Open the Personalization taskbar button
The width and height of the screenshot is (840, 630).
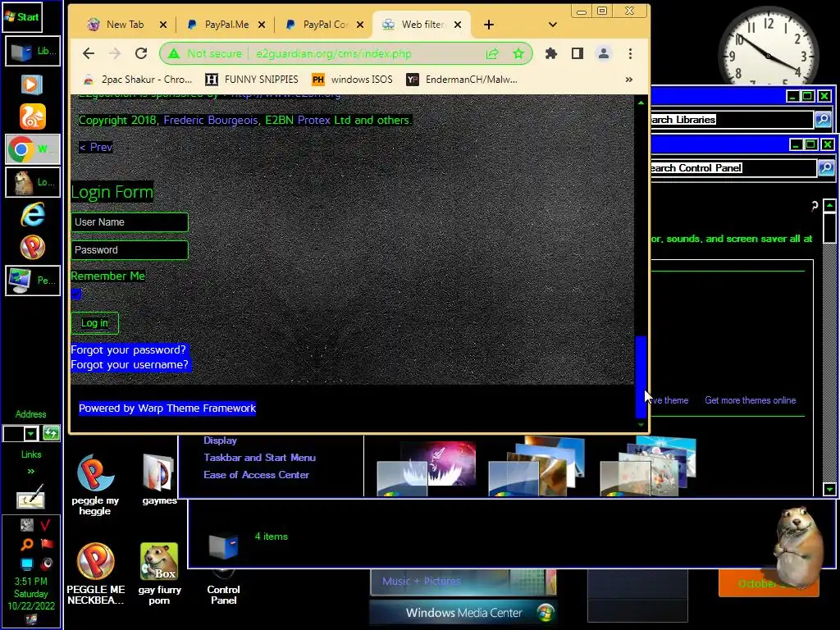pos(33,281)
